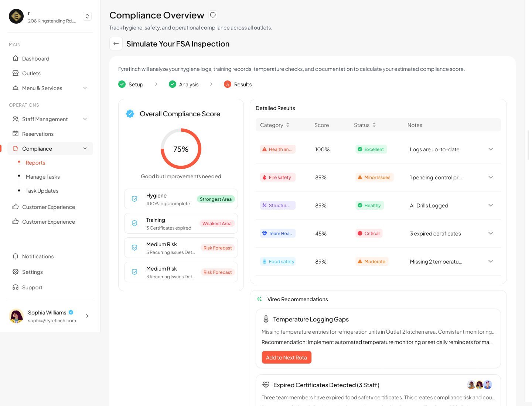Viewport: 532px width, 406px height.
Task: Click the Sophia Williams profile avatar
Action: click(x=16, y=316)
